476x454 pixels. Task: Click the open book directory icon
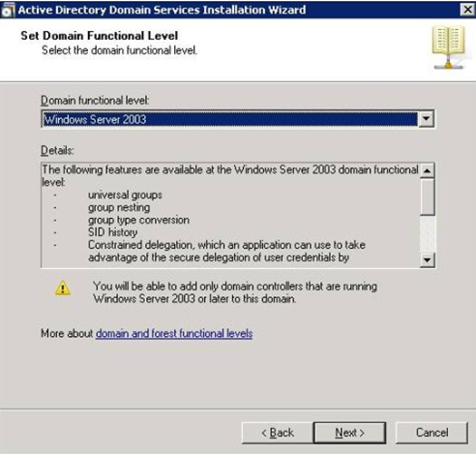point(449,47)
